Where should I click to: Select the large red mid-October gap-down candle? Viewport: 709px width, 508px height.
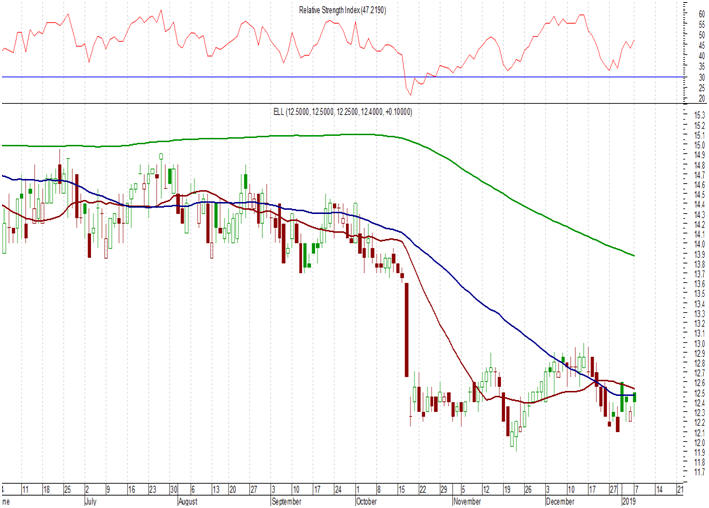tap(406, 330)
